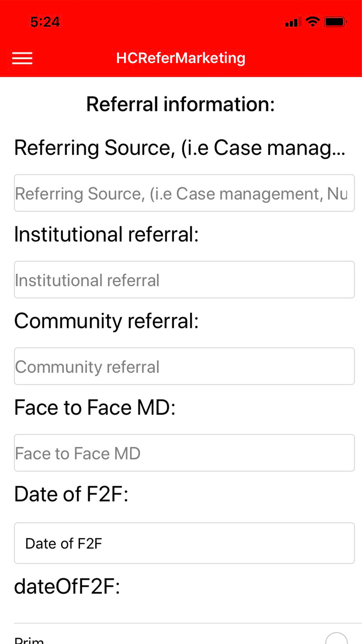Tap the partially visible Prim list row
The image size is (362, 644).
(x=145, y=639)
